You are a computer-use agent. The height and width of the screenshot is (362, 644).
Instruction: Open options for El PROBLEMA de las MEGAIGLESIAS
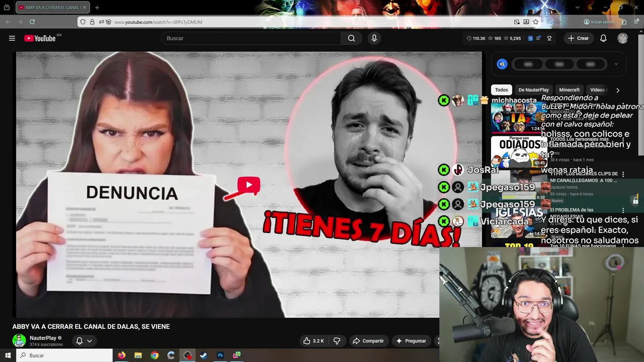pyautogui.click(x=623, y=211)
